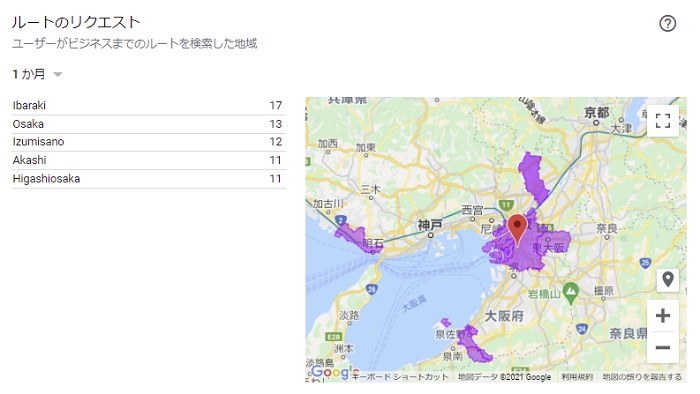This screenshot has height=394, width=700.
Task: Click the 京都 label on the map
Action: (x=596, y=112)
